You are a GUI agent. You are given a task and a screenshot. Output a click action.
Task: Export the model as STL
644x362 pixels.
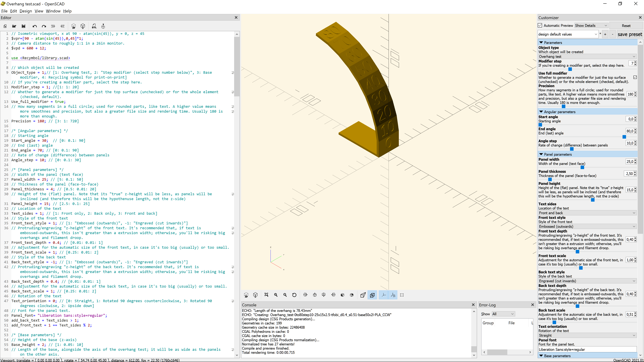[94, 26]
